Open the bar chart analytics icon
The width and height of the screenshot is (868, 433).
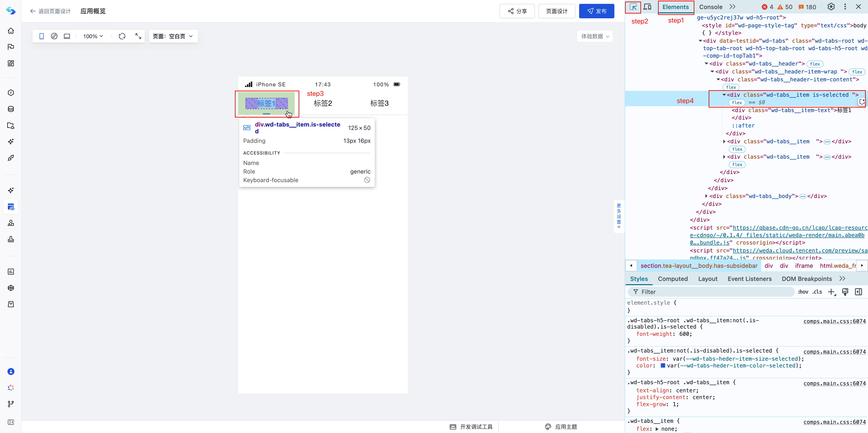point(11,272)
